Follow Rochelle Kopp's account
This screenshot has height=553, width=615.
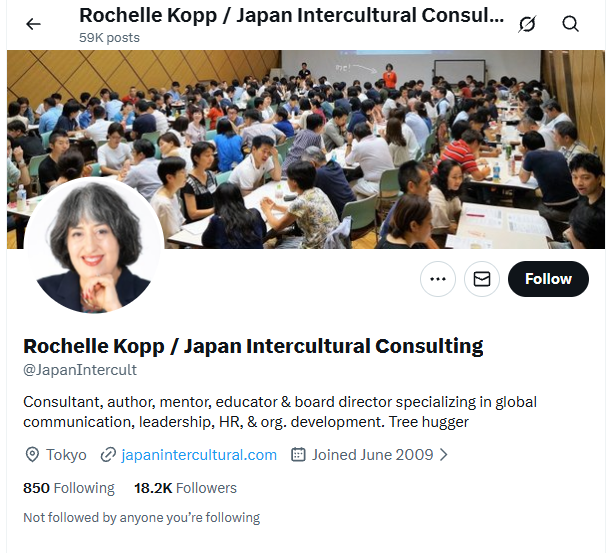click(x=548, y=279)
